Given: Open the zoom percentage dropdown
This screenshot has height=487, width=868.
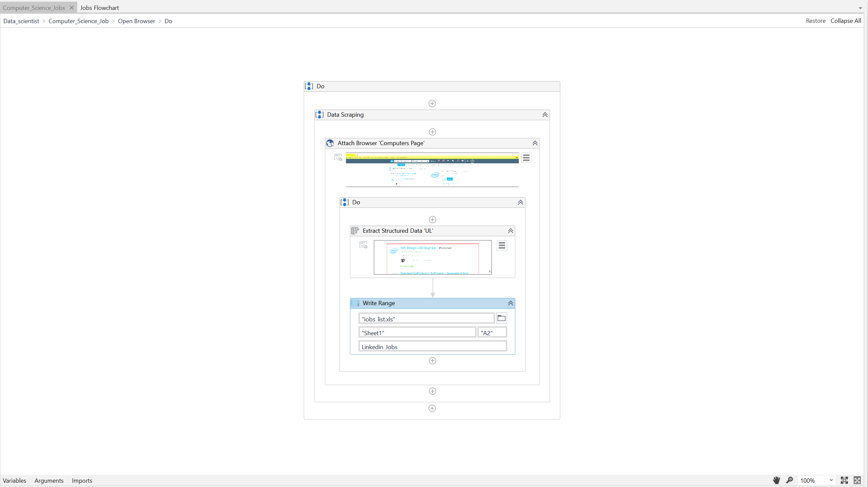Looking at the screenshot, I should click(x=831, y=480).
